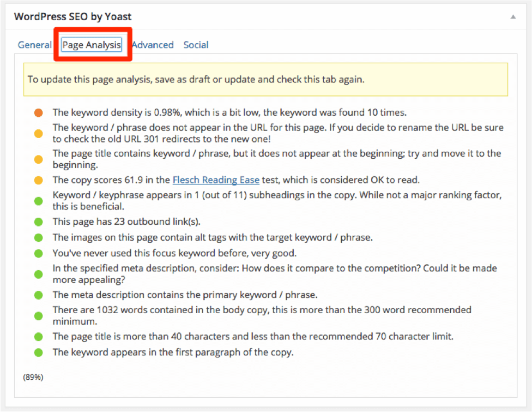532x412 pixels.
Task: Click the green dot beside 1032 words result
Action: [x=38, y=316]
